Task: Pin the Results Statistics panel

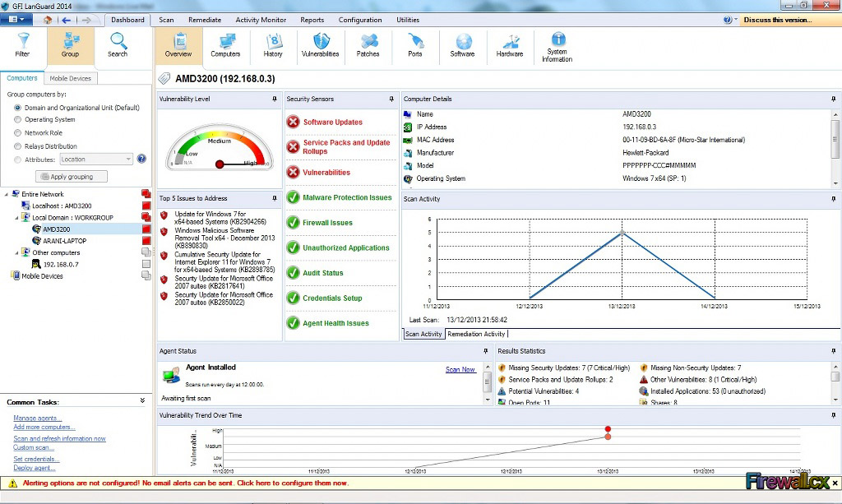Action: [834, 351]
